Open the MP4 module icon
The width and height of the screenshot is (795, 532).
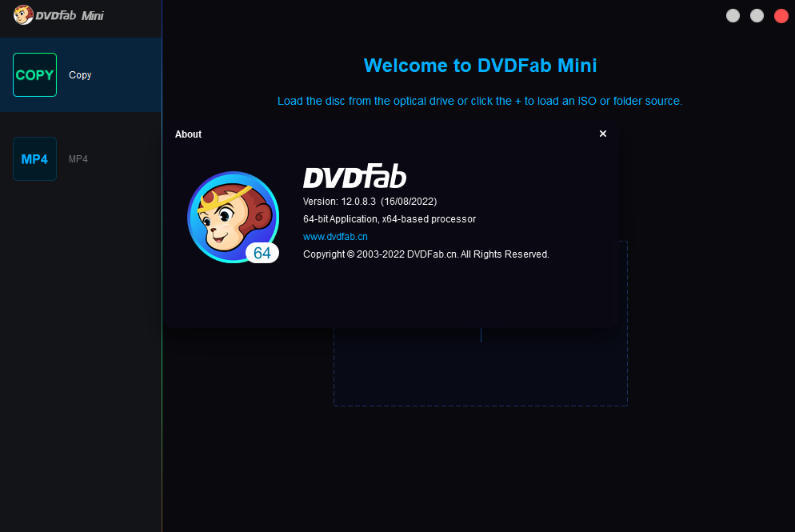pyautogui.click(x=34, y=158)
